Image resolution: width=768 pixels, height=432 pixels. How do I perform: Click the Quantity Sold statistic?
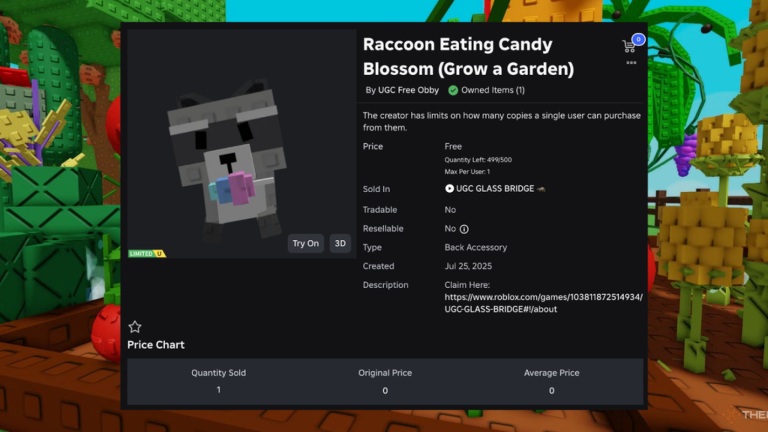(x=218, y=381)
